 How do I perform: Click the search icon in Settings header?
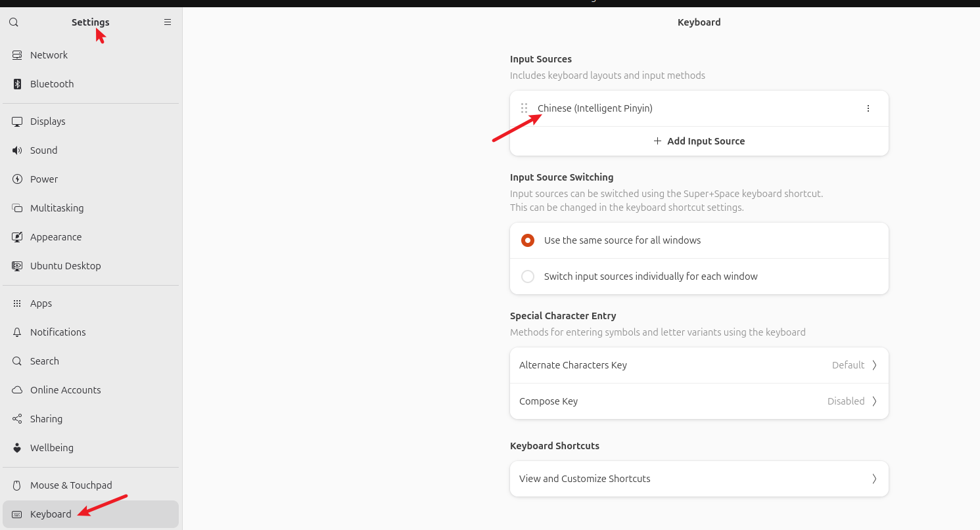(14, 22)
